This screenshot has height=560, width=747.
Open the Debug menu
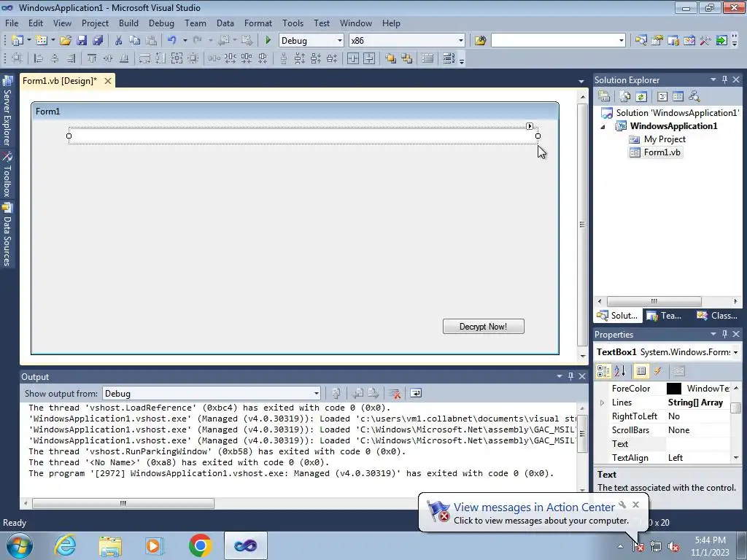161,23
